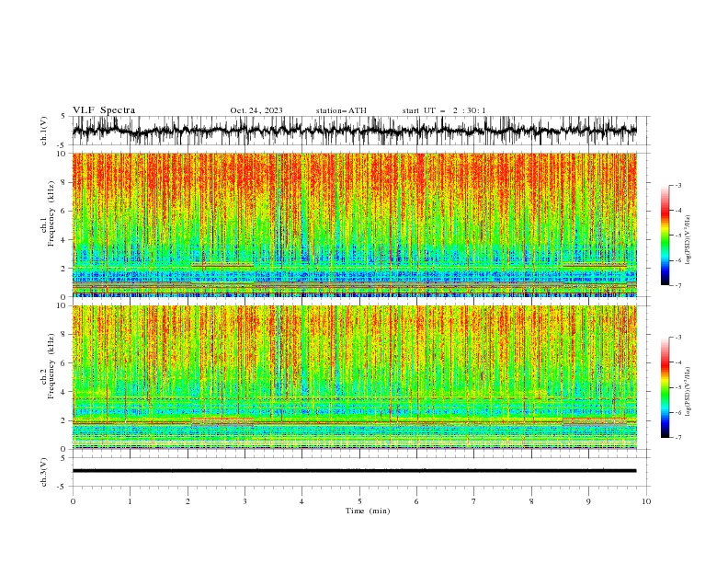
Task: Click the upper color scale bar
Action: [665, 236]
